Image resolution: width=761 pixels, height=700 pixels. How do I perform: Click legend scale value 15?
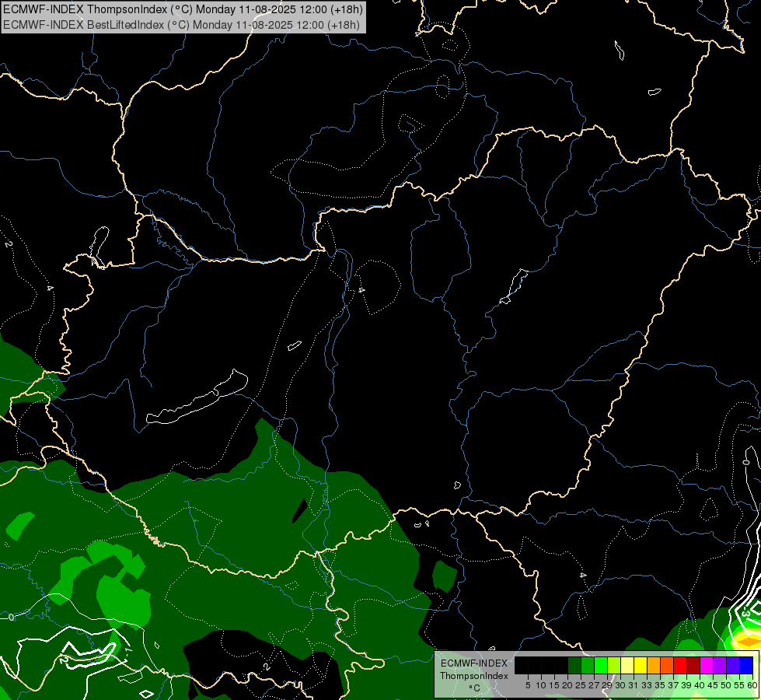coord(554,685)
